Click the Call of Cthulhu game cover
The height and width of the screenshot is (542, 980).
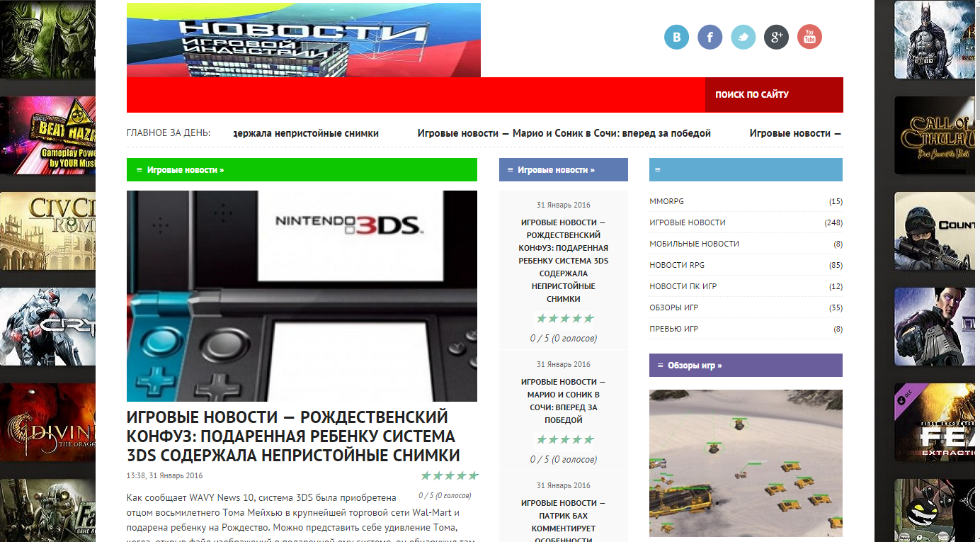click(x=935, y=135)
